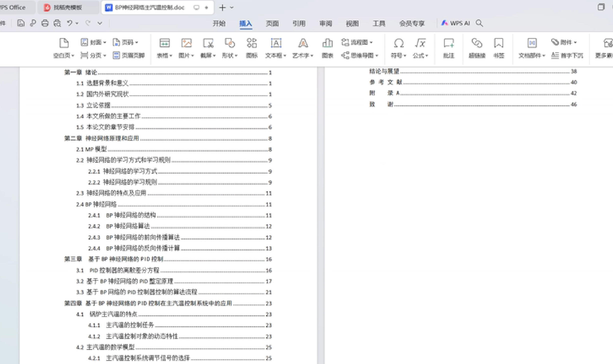Expand the 封面 cover page dropdown

tap(105, 42)
